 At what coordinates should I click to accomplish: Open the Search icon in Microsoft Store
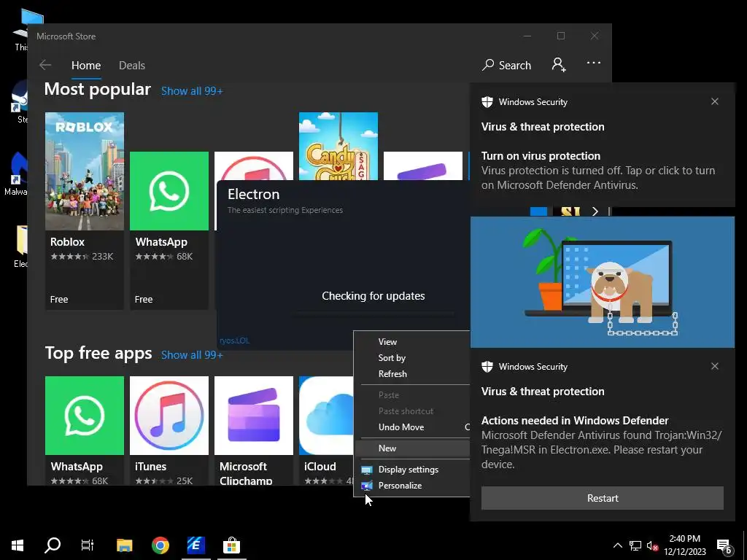pyautogui.click(x=506, y=65)
